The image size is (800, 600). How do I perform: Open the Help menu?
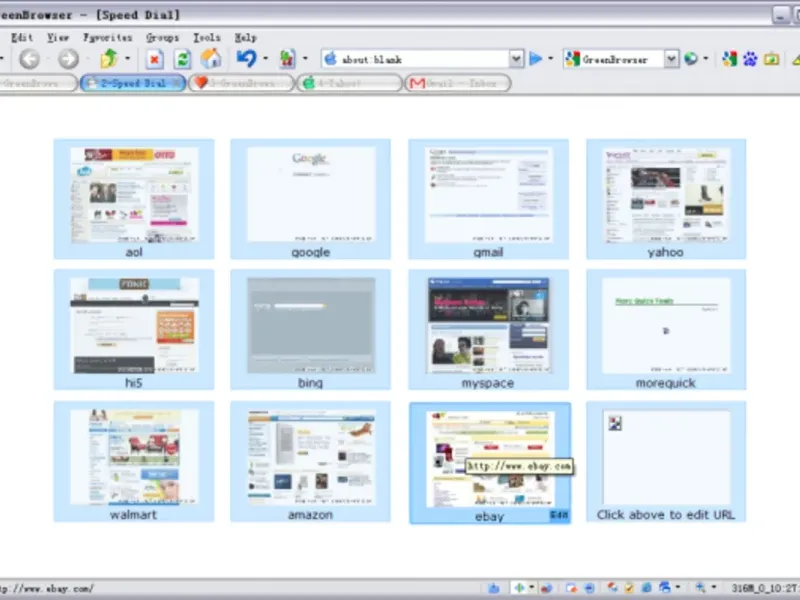pyautogui.click(x=245, y=37)
